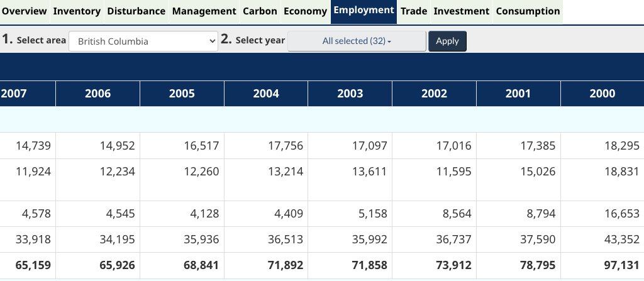Viewport: 644px width, 281px height.
Task: Click the 35,936 table cell
Action: [182, 240]
